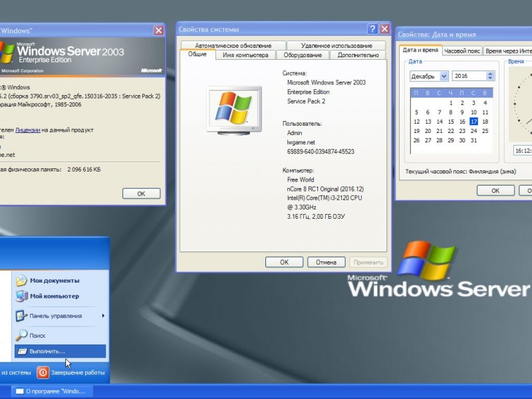Click the Search magnifier icon in Start menu
Image resolution: width=532 pixels, height=399 pixels.
pos(21,335)
